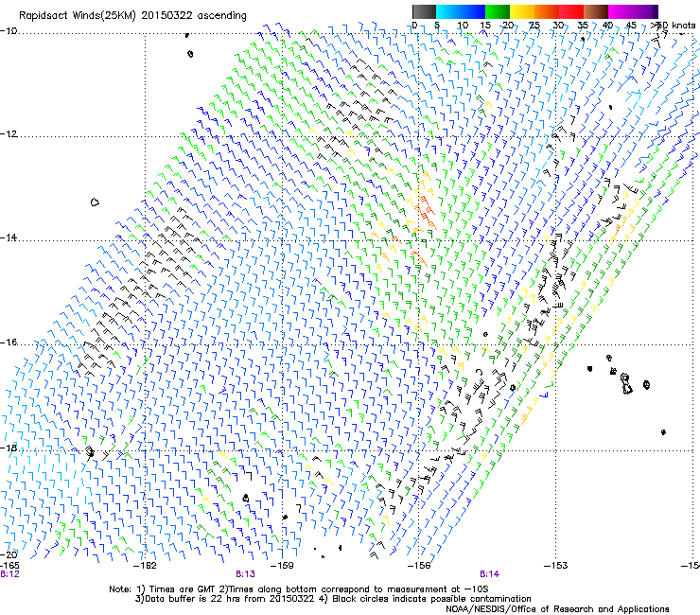Click the 'Data buffer is 22 hrs' note line
This screenshot has width=700, height=615.
click(333, 599)
